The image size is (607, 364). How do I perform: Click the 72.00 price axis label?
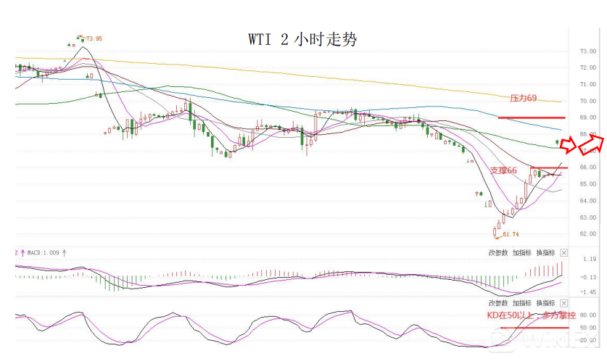click(588, 67)
